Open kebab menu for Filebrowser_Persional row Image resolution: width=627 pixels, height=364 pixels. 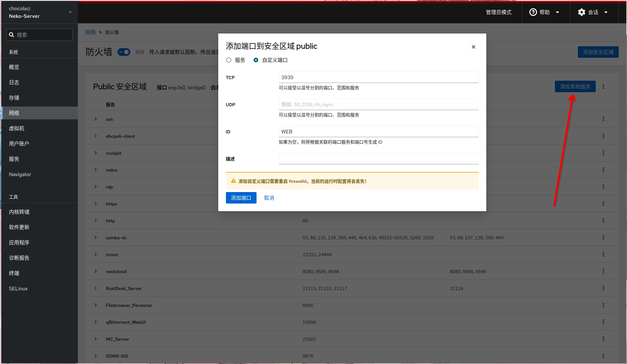603,305
